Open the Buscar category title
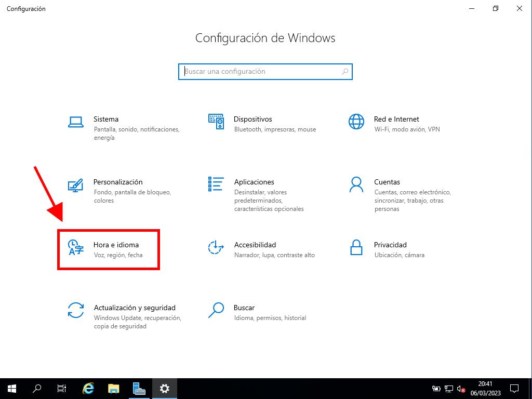532x399 pixels. 244,308
